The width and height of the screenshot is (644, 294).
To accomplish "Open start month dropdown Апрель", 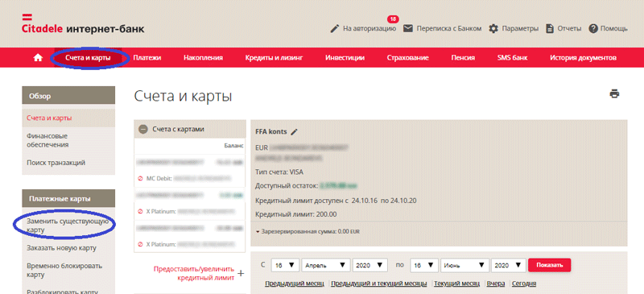I will [x=326, y=265].
